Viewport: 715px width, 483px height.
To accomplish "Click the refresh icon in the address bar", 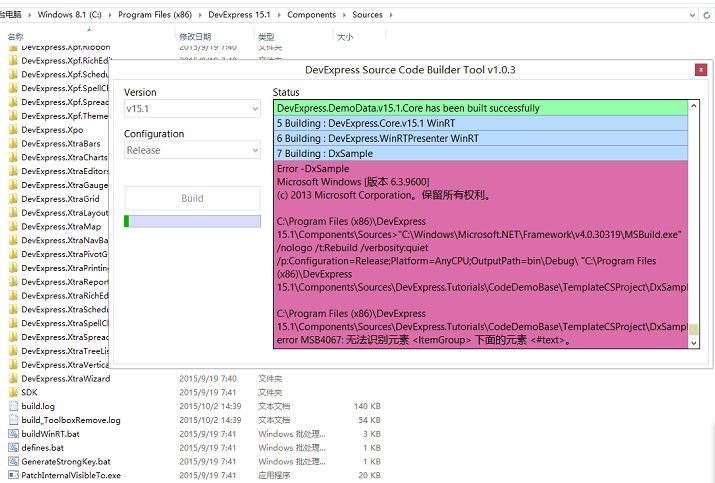I will [706, 15].
